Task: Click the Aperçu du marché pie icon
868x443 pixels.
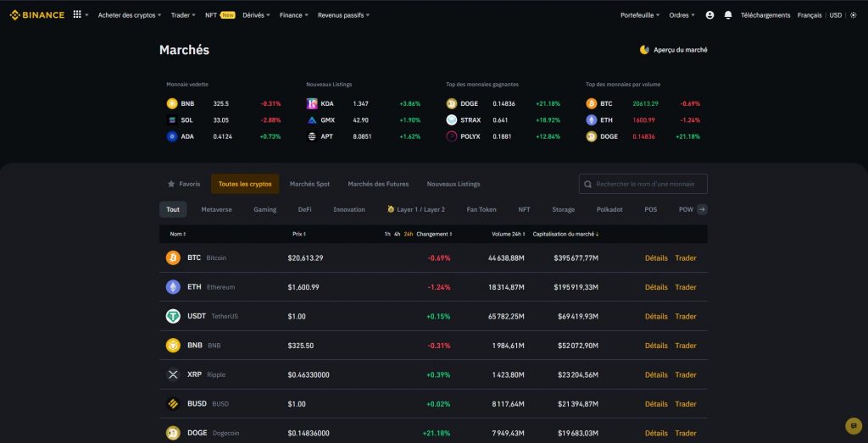Action: pyautogui.click(x=644, y=50)
